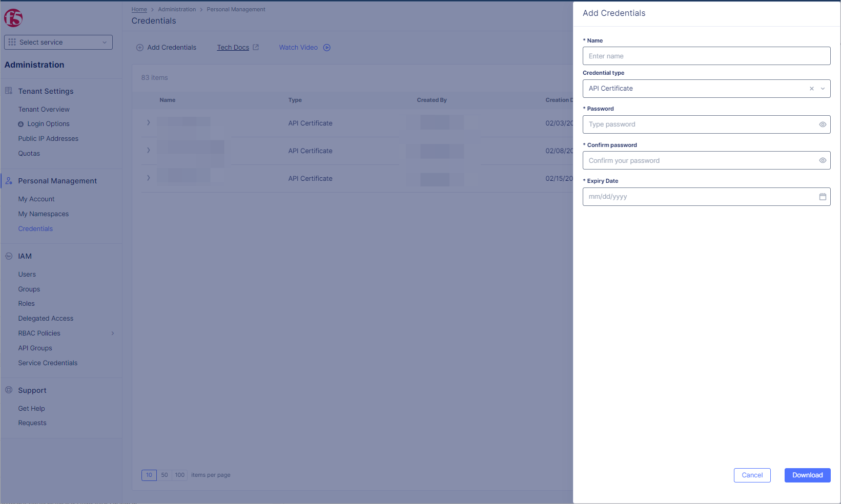The width and height of the screenshot is (841, 504).
Task: Cancel the Add Credentials form
Action: coord(752,475)
